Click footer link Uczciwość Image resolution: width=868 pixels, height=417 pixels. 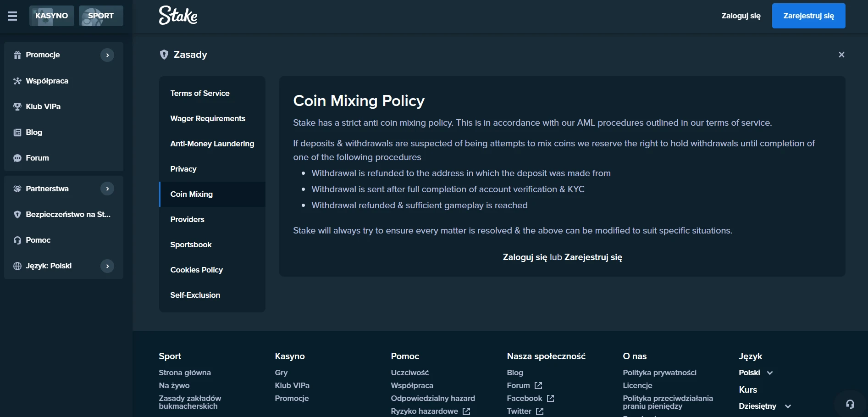410,373
